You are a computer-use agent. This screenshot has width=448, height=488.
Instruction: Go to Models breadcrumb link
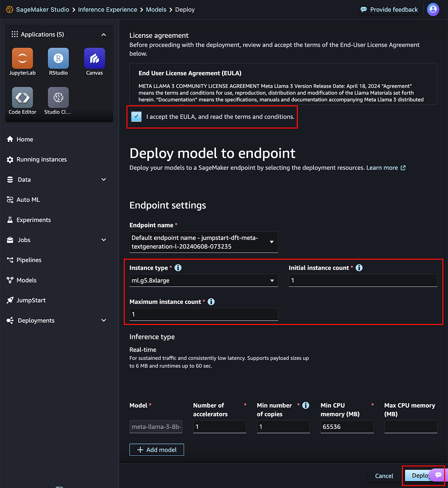pyautogui.click(x=156, y=9)
